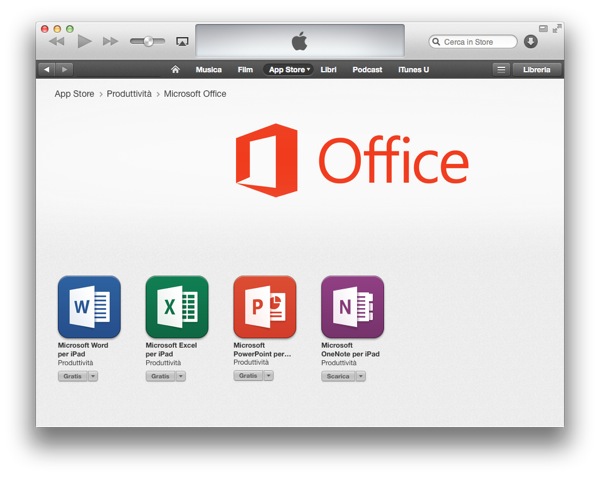Expand the dropdown arrow next to Word's Gratis

tap(93, 376)
